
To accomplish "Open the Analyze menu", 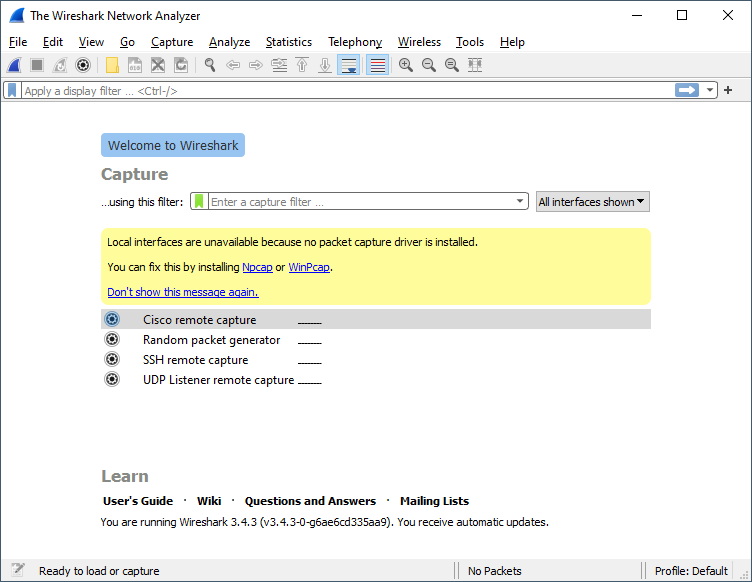I will [229, 42].
